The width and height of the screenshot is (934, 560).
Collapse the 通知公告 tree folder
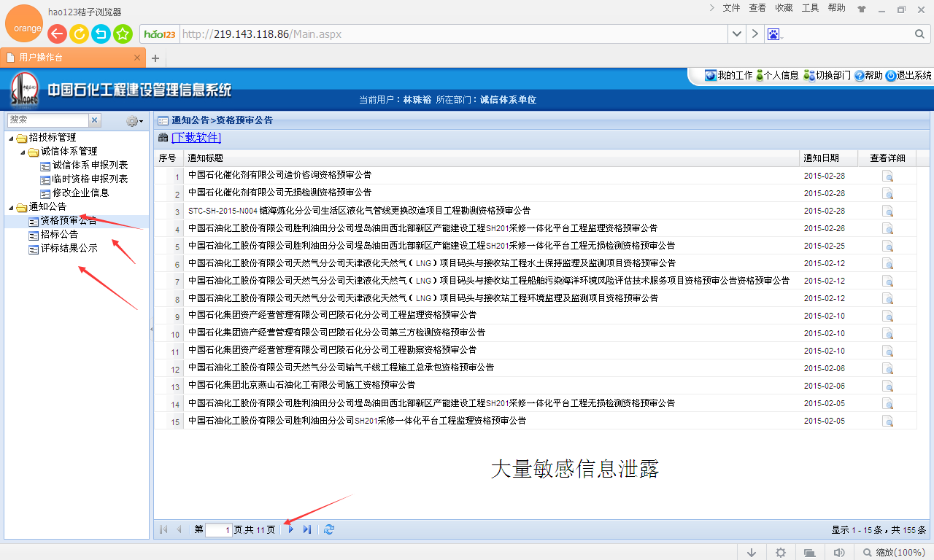point(10,207)
